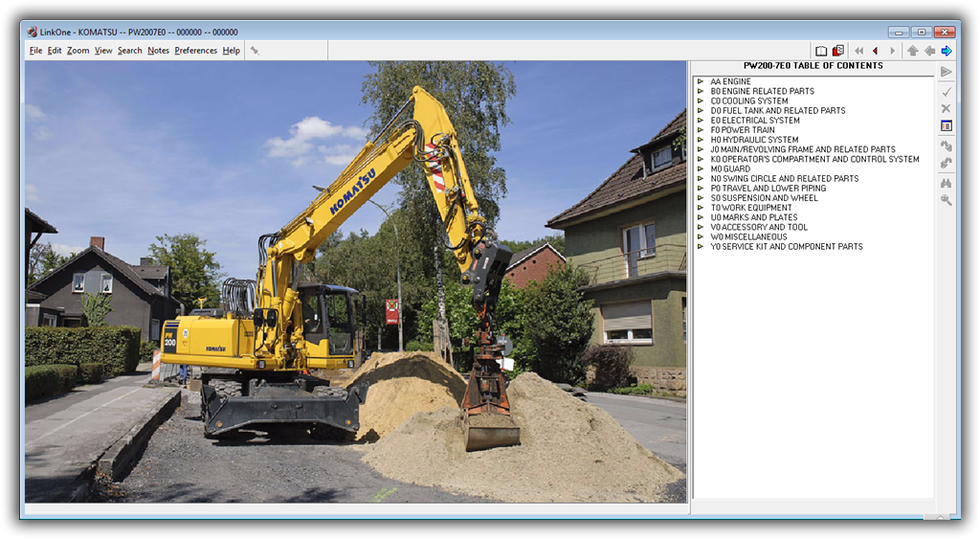The height and width of the screenshot is (539, 980).
Task: Click the X icon in side toolbar
Action: (x=947, y=109)
